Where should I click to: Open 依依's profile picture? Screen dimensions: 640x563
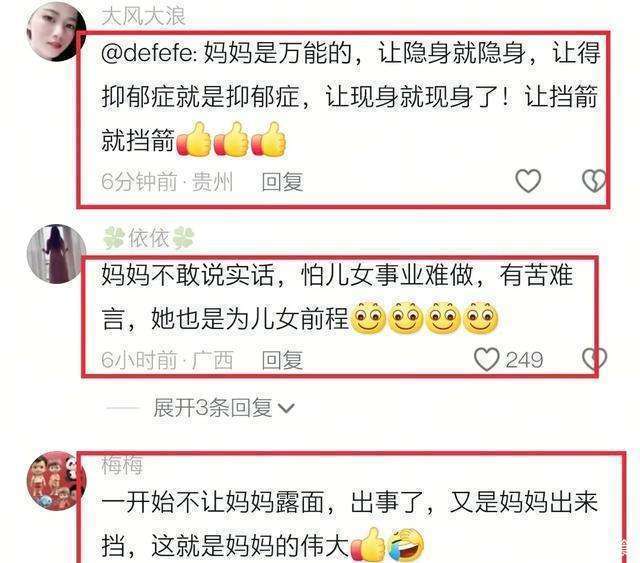coord(56,254)
